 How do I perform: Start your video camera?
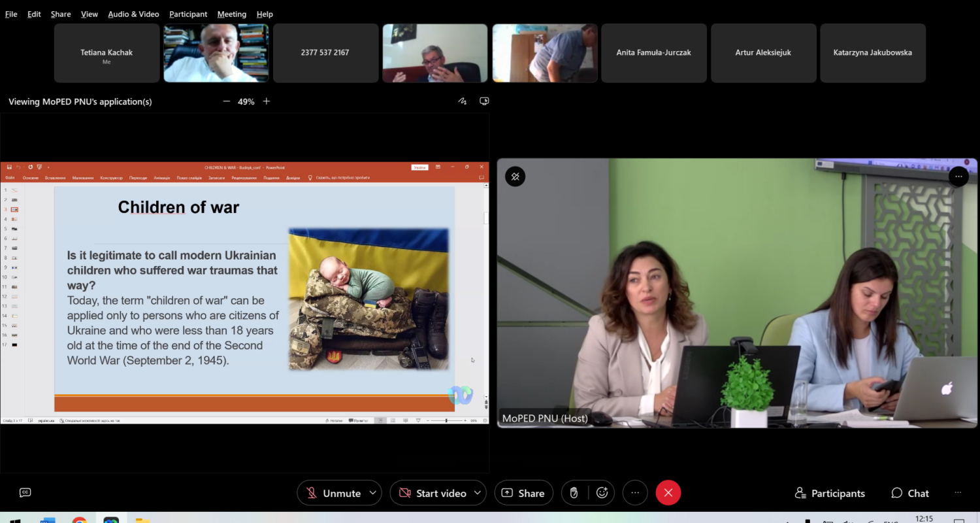pyautogui.click(x=434, y=493)
